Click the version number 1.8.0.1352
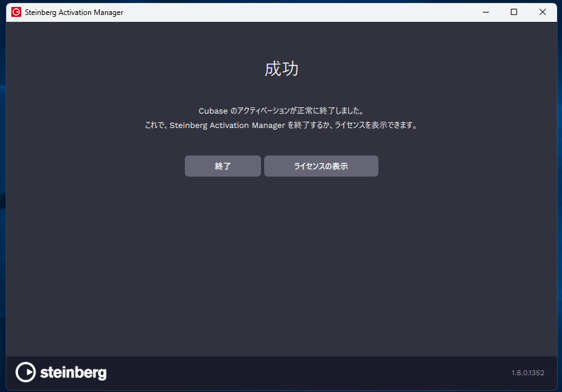Viewport: 562px width, 392px height. pos(528,373)
